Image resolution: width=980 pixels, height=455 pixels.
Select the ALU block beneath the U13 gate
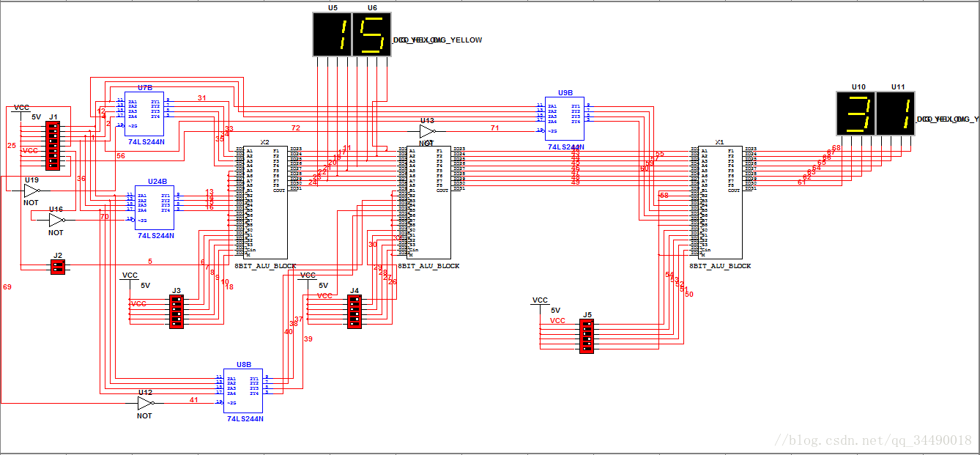[x=428, y=201]
